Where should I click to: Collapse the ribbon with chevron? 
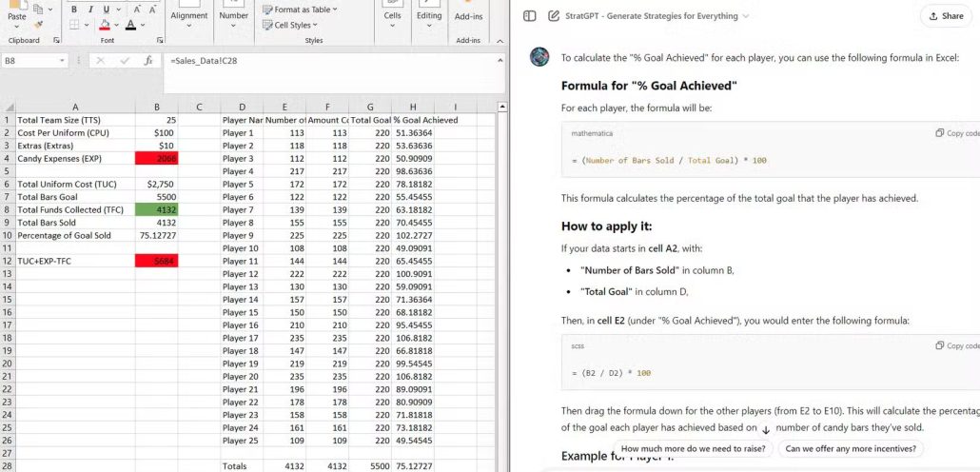click(x=500, y=41)
